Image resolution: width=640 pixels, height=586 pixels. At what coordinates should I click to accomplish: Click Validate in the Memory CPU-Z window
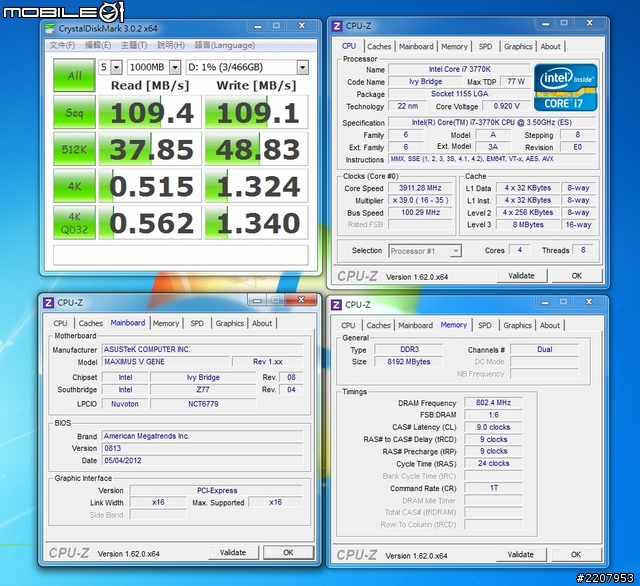[x=521, y=555]
